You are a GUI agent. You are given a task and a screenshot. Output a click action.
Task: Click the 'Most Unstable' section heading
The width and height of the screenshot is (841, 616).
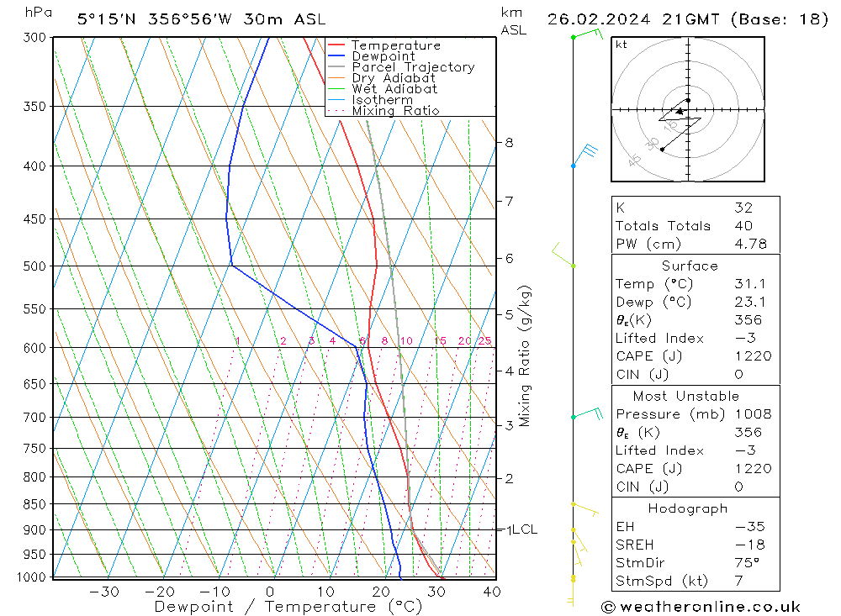coord(686,396)
